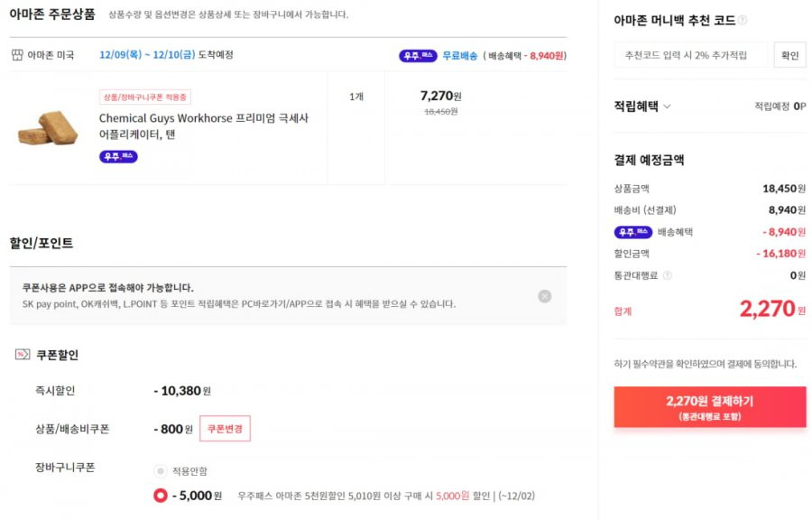Screen dimensions: 812x520
Task: Open the Chemical Guys applicator product thumbnail
Action: 48,128
